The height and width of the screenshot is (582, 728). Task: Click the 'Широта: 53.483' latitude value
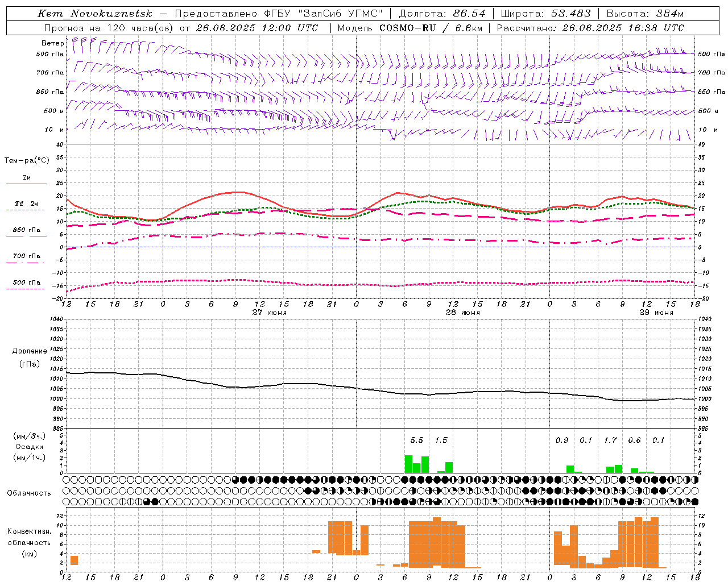546,14
